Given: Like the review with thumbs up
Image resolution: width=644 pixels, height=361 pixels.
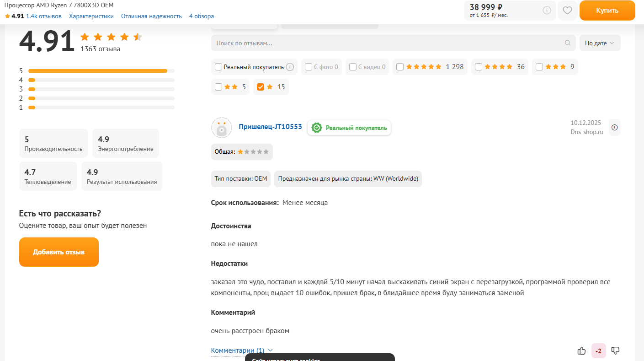Looking at the screenshot, I should 581,350.
